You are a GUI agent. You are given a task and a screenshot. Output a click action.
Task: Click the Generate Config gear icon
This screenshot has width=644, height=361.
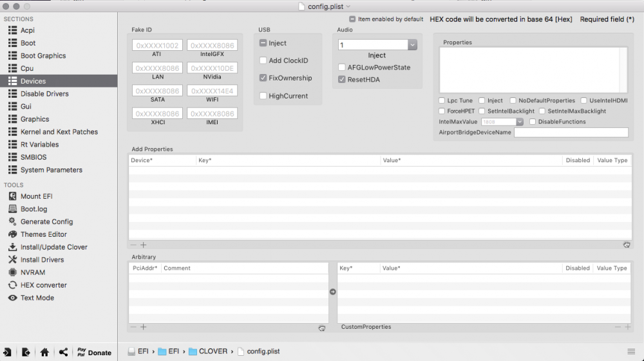point(13,221)
